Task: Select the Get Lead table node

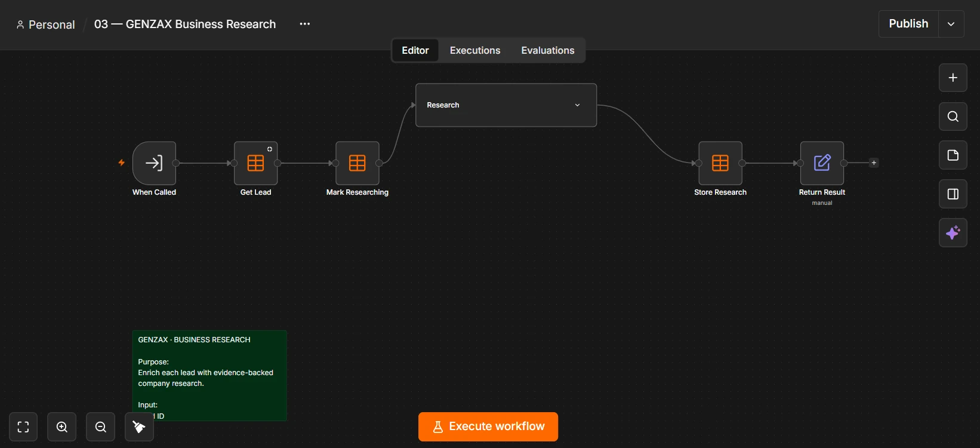Action: (255, 163)
